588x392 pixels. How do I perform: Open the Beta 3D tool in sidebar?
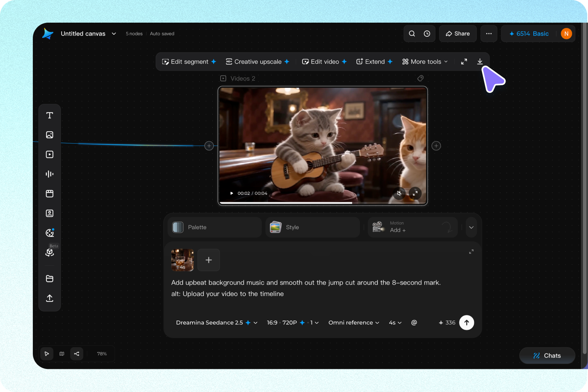point(50,252)
